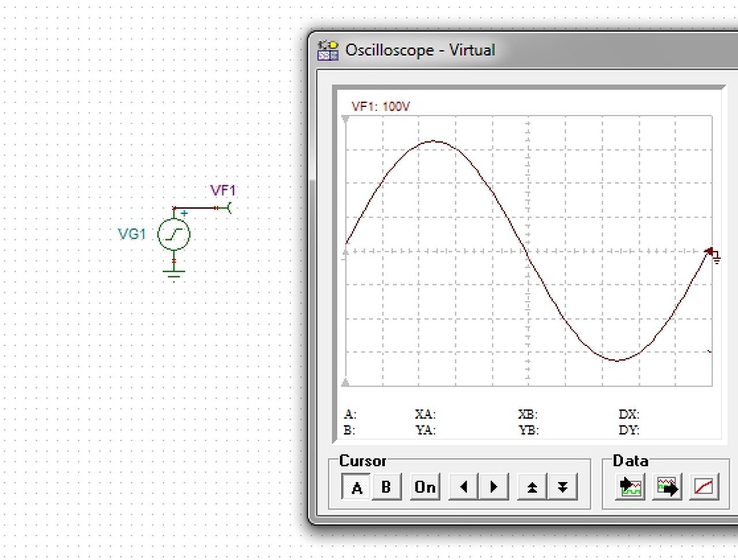
Task: Click the VF1 voltage pin label
Action: click(x=223, y=191)
